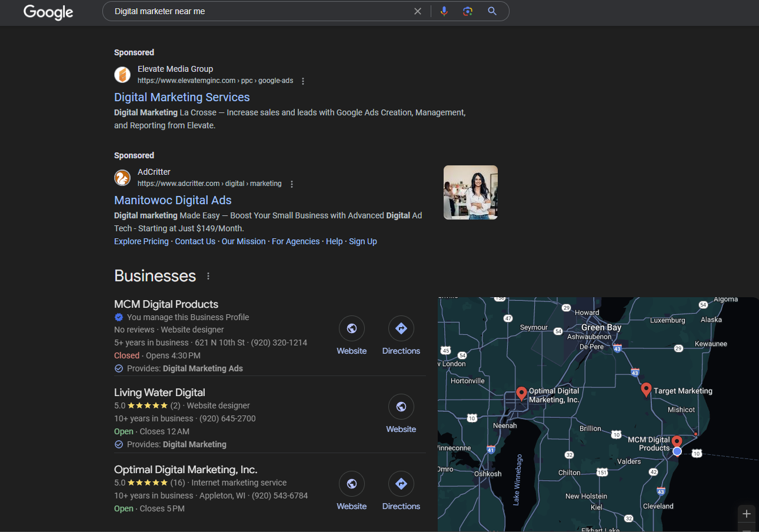Open Google Lens image search icon
This screenshot has width=759, height=532.
(x=468, y=11)
